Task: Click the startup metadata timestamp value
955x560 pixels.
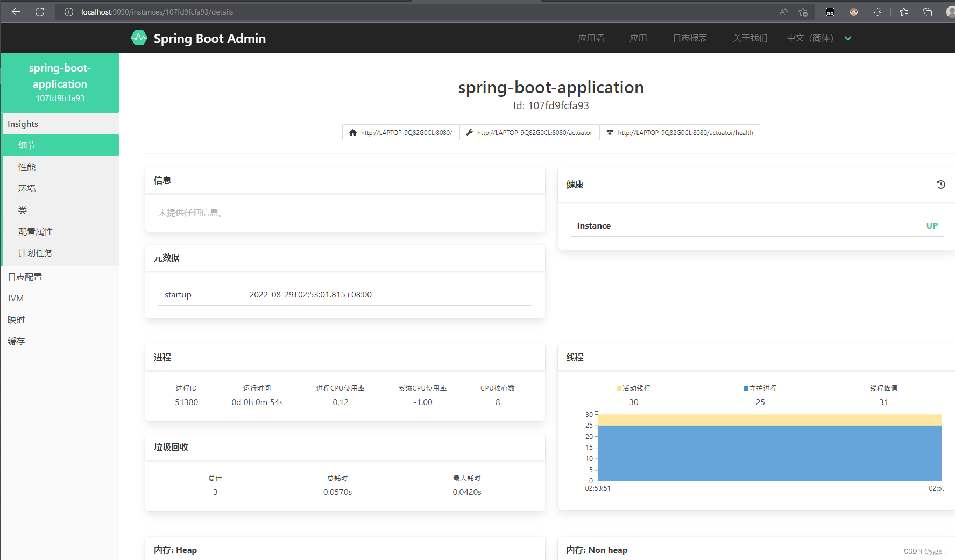Action: 310,295
